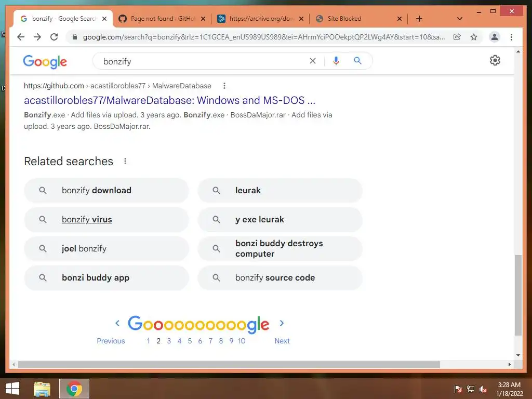Viewport: 532px width, 399px height.
Task: Click the horizontal scrollbar thumb
Action: 229,364
